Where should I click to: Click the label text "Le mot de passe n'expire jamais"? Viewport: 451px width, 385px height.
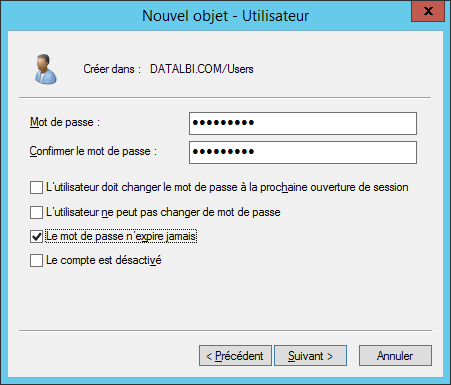[x=121, y=236]
